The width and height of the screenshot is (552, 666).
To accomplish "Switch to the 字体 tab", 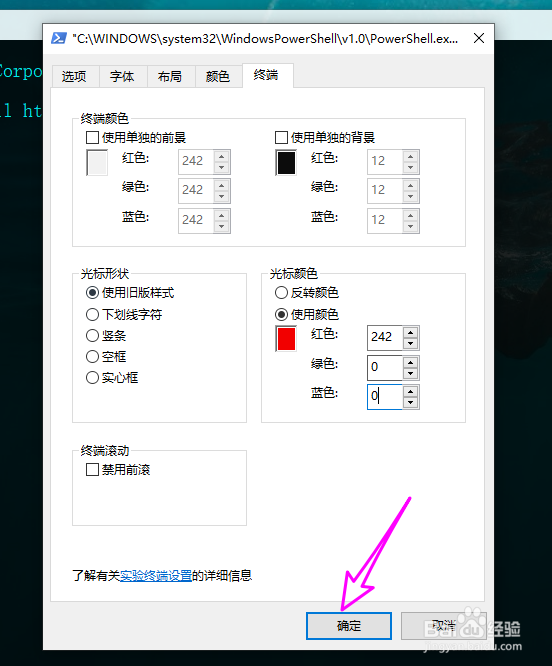I will (x=122, y=76).
